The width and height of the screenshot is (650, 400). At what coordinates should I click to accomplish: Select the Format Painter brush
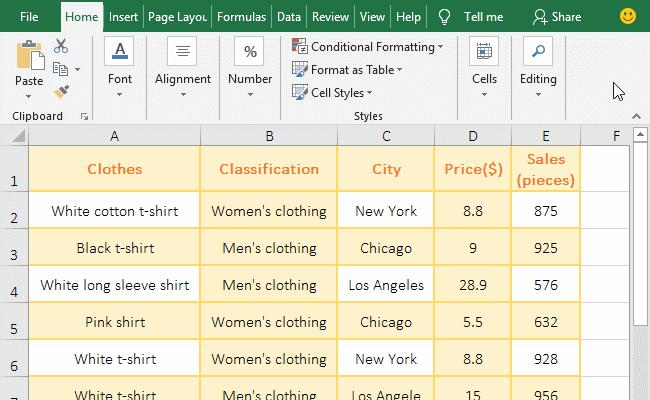[61, 92]
